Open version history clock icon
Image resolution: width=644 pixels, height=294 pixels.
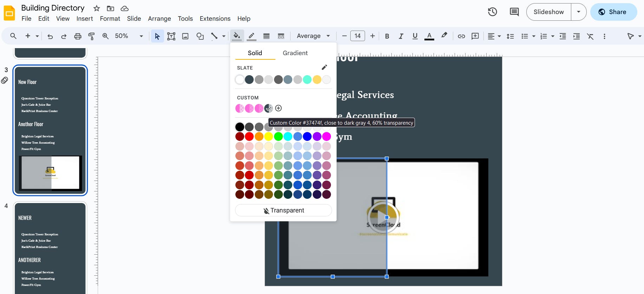(x=492, y=12)
